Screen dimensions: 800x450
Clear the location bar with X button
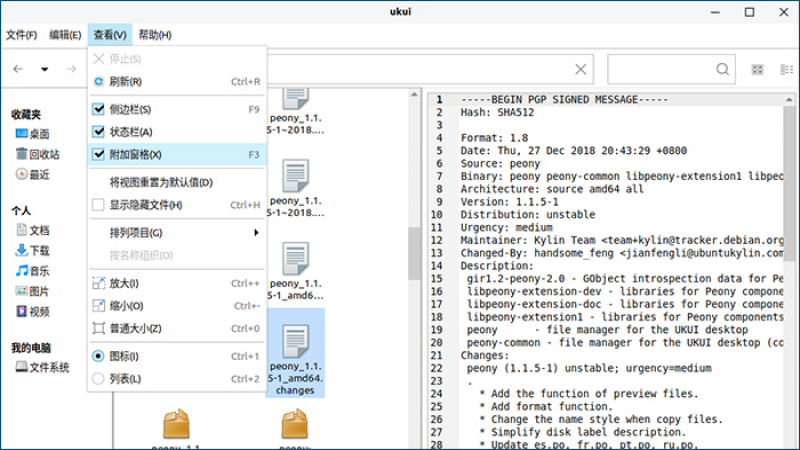tap(580, 69)
